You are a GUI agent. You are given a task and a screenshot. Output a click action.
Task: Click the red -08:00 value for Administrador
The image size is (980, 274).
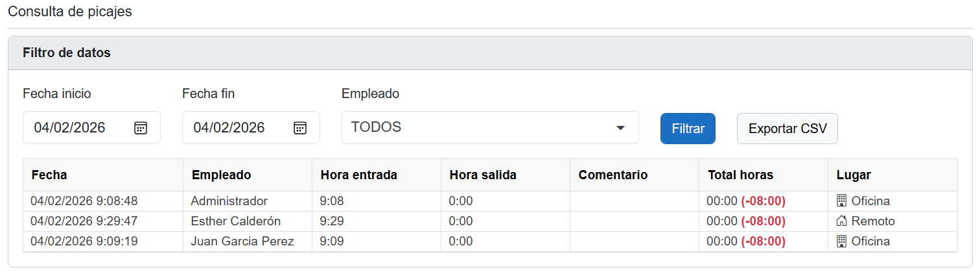point(764,201)
